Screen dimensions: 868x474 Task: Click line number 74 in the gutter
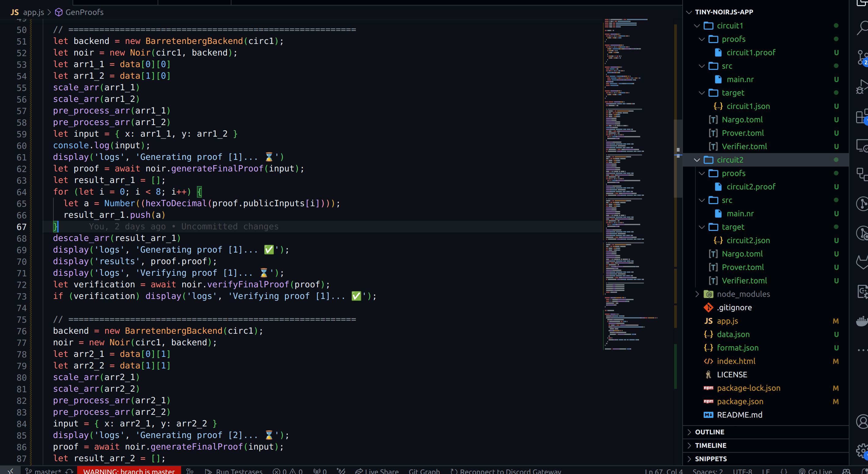tap(22, 308)
